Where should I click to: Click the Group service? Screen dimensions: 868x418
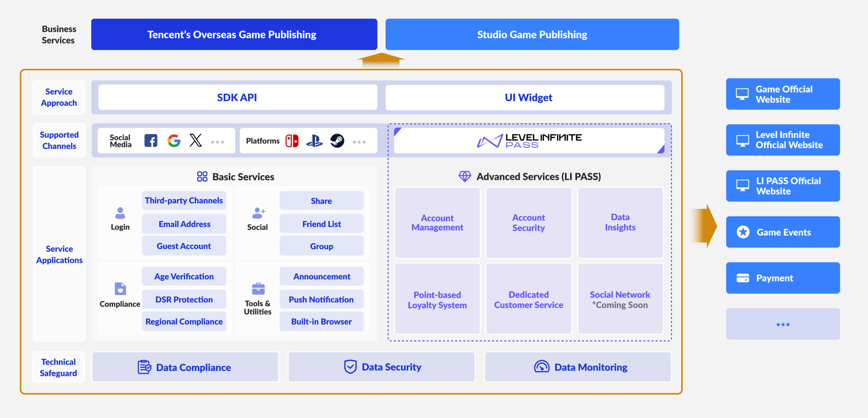(321, 246)
